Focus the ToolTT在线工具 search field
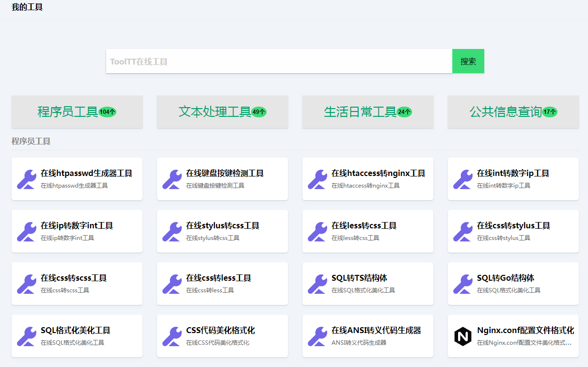Screen dimensions: 588x367 click(x=279, y=62)
